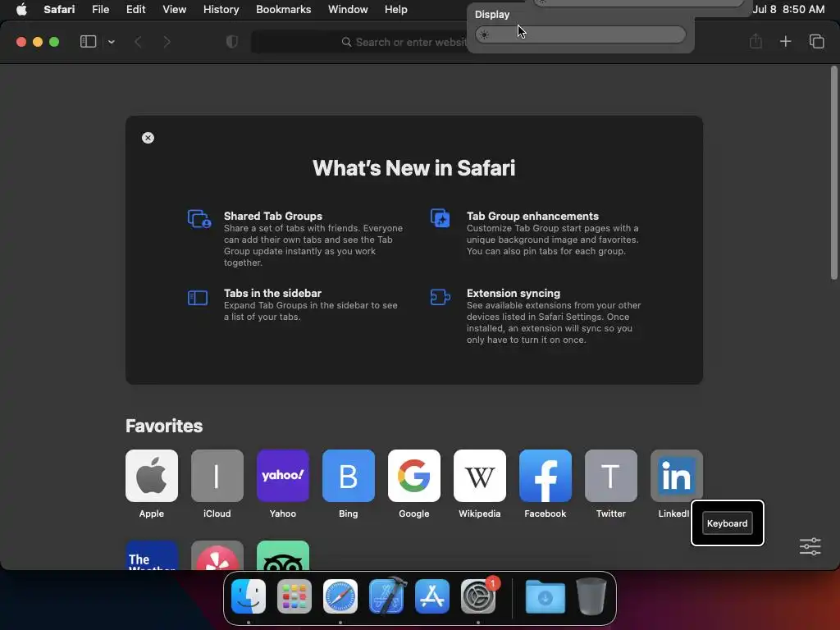This screenshot has width=840, height=630.
Task: Open the Apple menu
Action: coord(21,10)
